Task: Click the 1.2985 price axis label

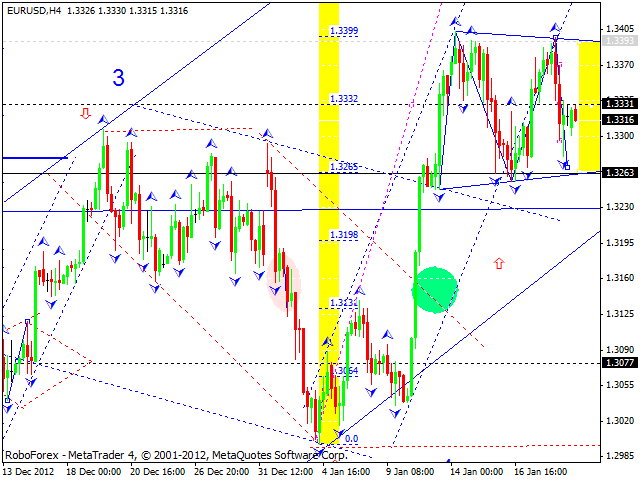Action: [620, 455]
